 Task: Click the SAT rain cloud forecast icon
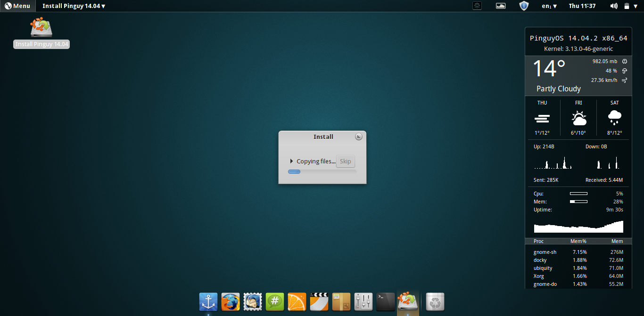(615, 117)
